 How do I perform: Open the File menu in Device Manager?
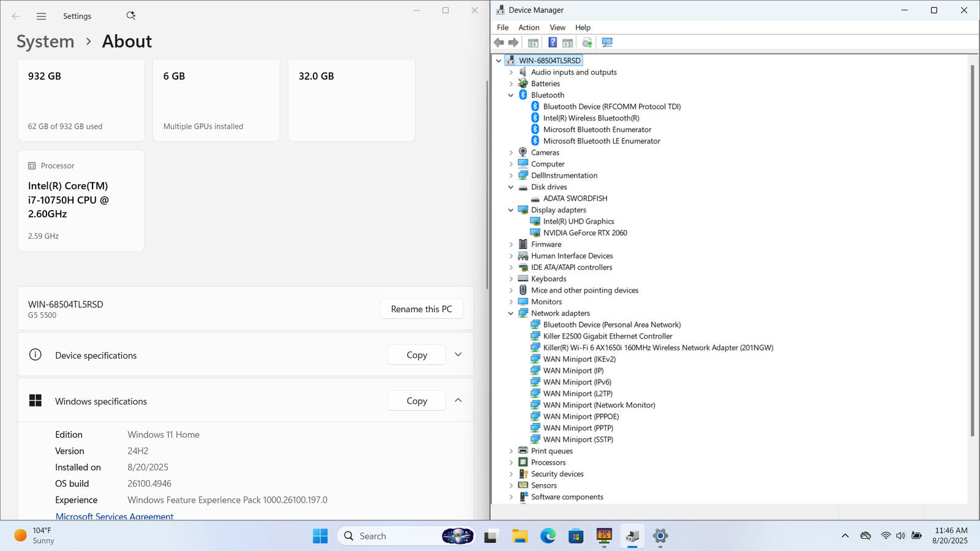click(x=502, y=28)
